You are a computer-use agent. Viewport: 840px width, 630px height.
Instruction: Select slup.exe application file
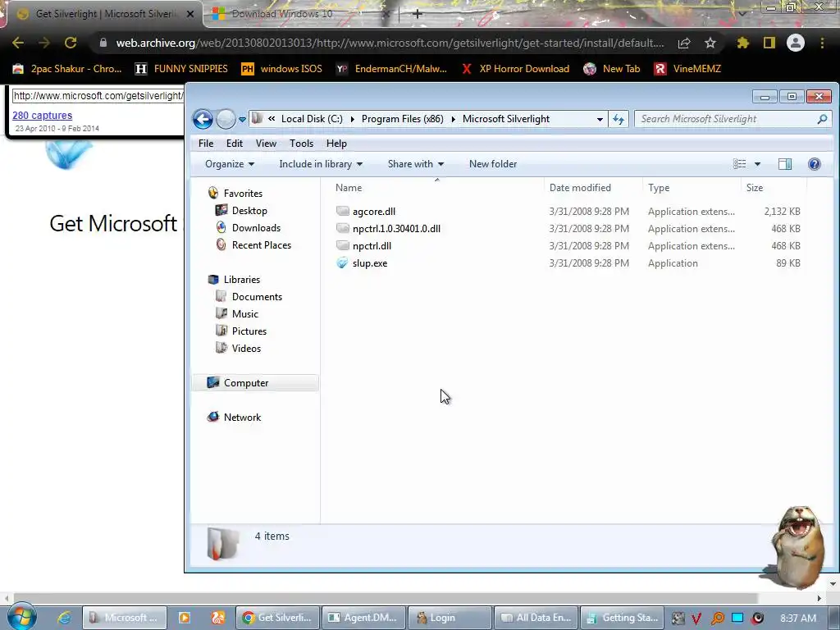pyautogui.click(x=370, y=263)
